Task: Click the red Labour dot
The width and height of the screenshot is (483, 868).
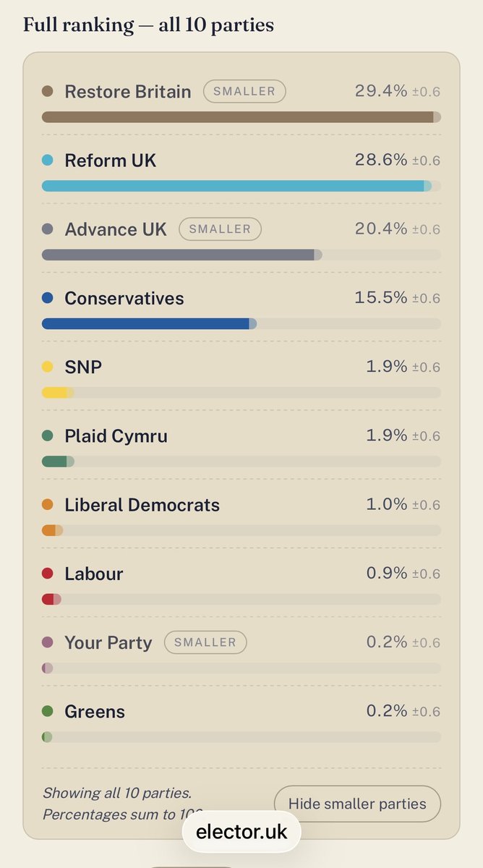Action: (x=48, y=574)
